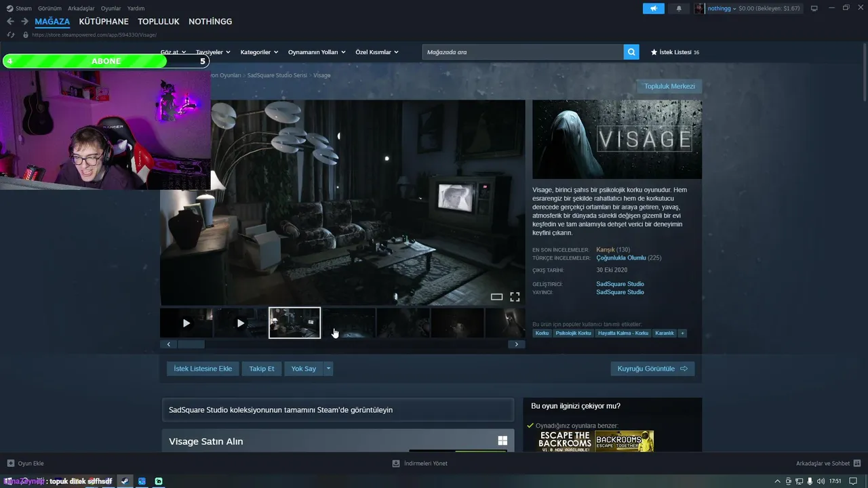Click the Mağazada ara search field
The width and height of the screenshot is (868, 488).
click(x=523, y=52)
